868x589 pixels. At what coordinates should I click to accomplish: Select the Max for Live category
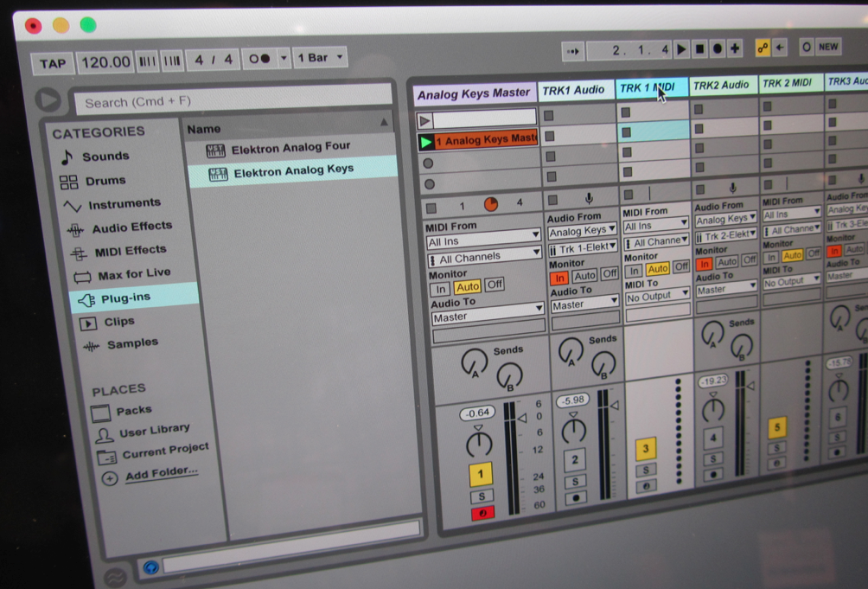pyautogui.click(x=133, y=274)
